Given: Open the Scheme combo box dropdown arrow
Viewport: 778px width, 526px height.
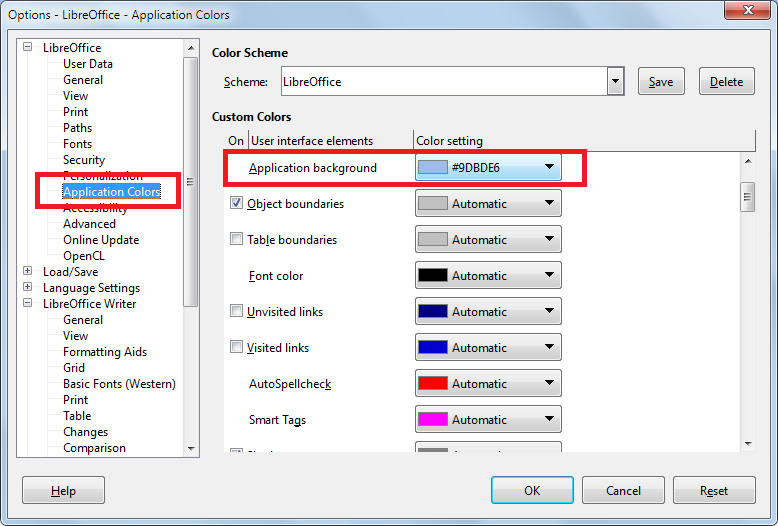Looking at the screenshot, I should pos(615,81).
